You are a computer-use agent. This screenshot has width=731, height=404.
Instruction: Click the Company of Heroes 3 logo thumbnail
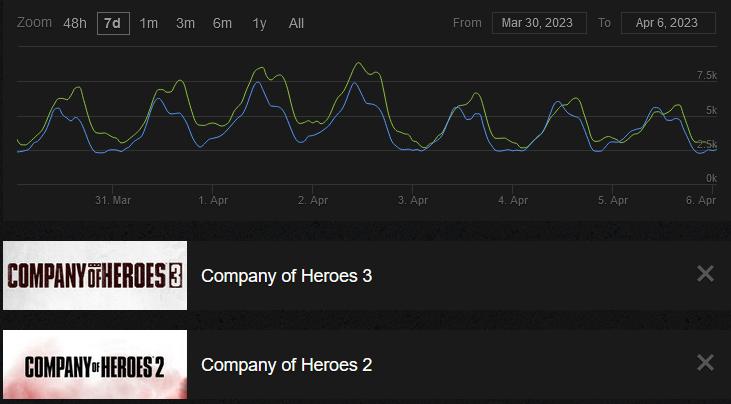[94, 275]
